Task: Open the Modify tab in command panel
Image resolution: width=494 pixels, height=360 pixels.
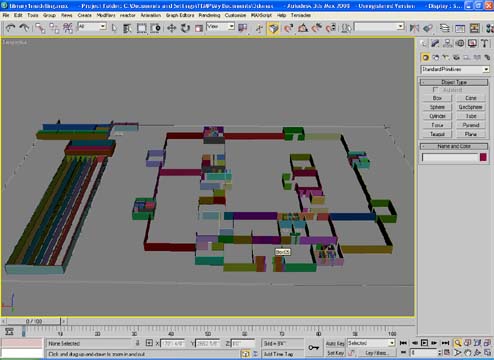Action: point(435,43)
